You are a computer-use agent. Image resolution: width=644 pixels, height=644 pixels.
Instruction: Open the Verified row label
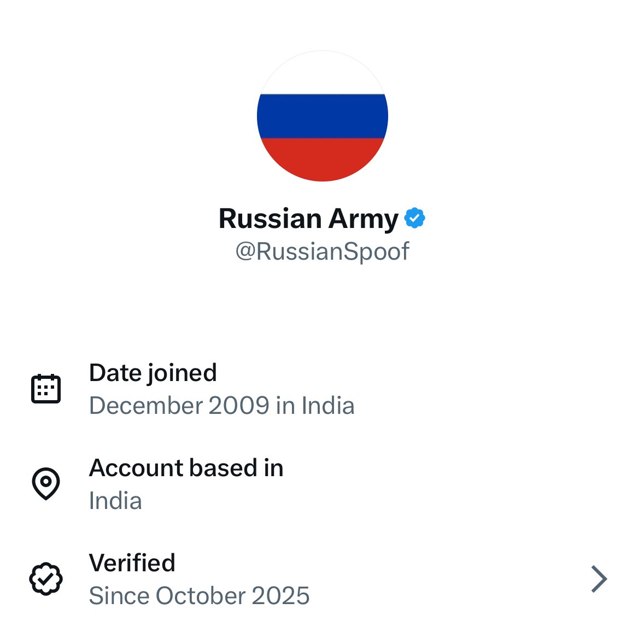132,563
